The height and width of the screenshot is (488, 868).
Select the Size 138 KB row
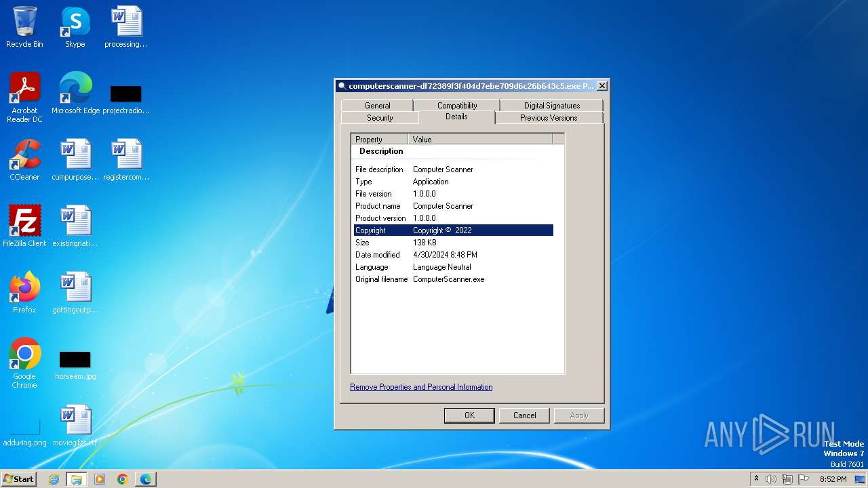point(454,243)
